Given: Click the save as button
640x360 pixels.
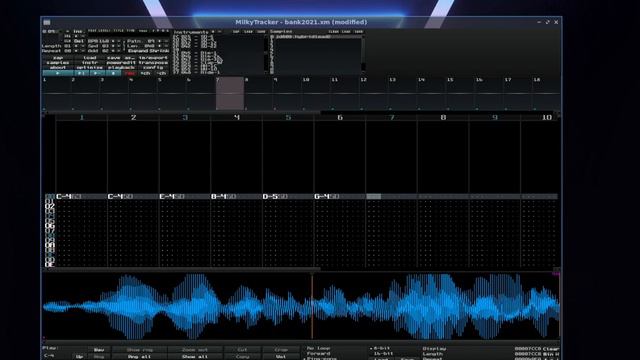Looking at the screenshot, I should point(121,58).
